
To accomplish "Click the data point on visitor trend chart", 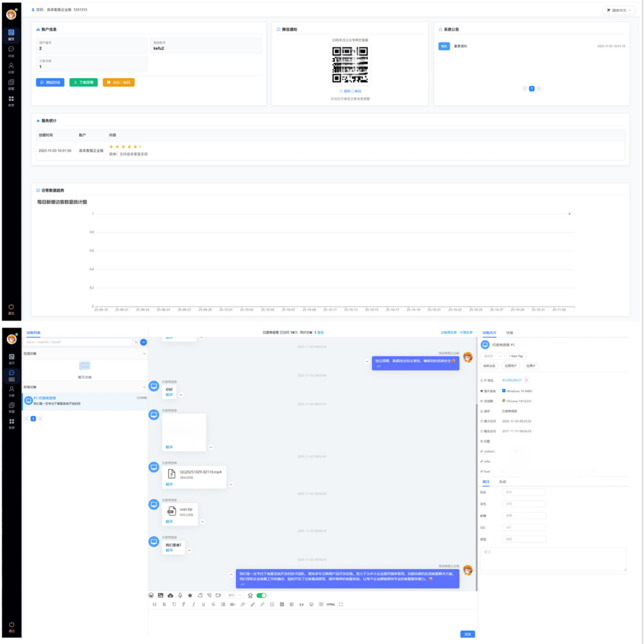I will (x=569, y=214).
